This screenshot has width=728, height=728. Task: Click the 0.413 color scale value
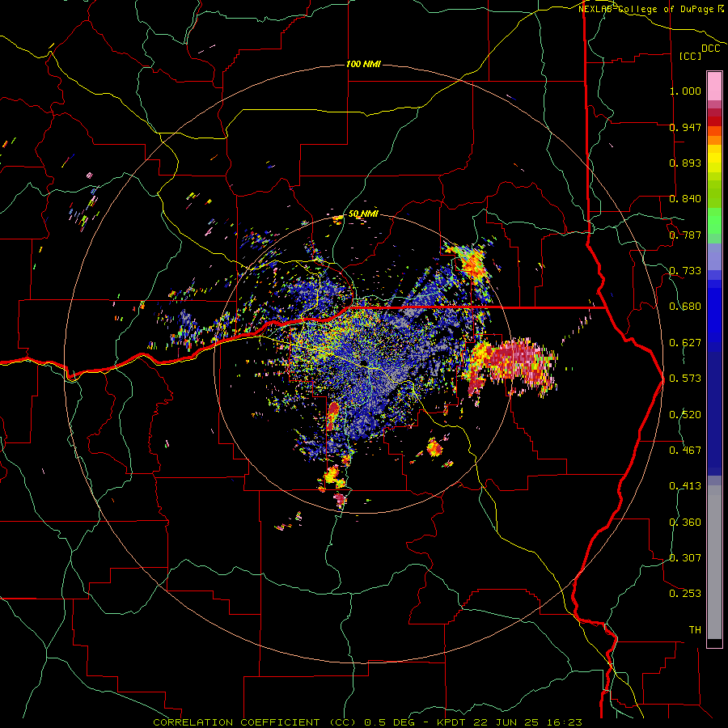[685, 486]
